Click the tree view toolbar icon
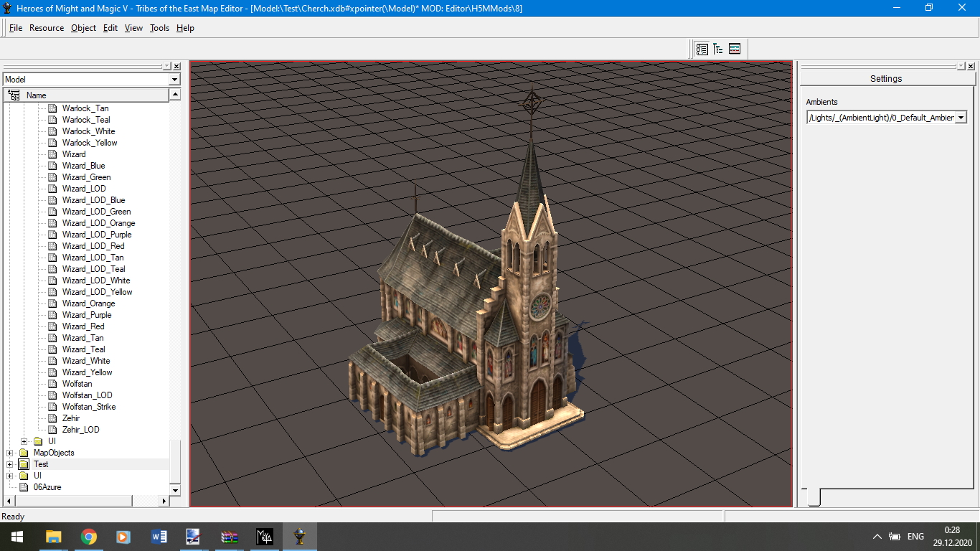This screenshot has height=551, width=980. pos(718,49)
